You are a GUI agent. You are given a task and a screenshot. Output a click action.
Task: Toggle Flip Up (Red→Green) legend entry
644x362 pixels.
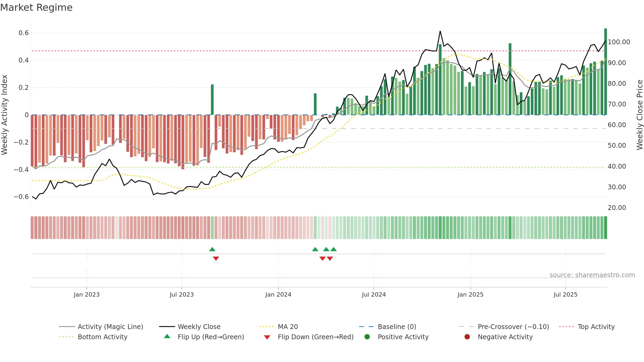click(x=204, y=337)
